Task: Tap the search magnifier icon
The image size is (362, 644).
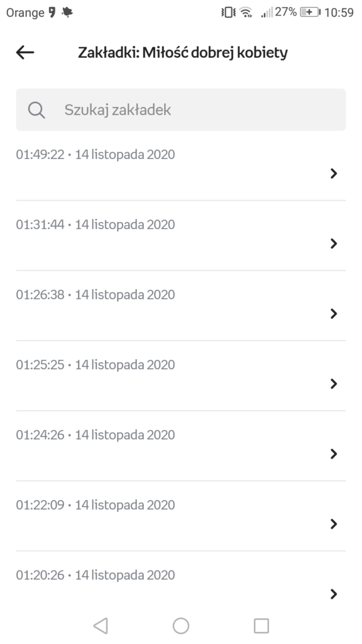Action: coord(36,109)
